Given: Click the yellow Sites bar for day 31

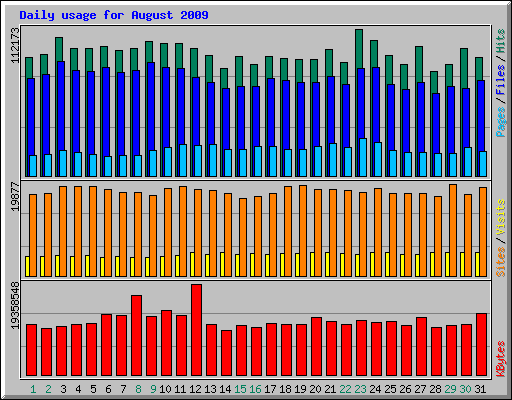Looking at the screenshot, I should point(477,264).
